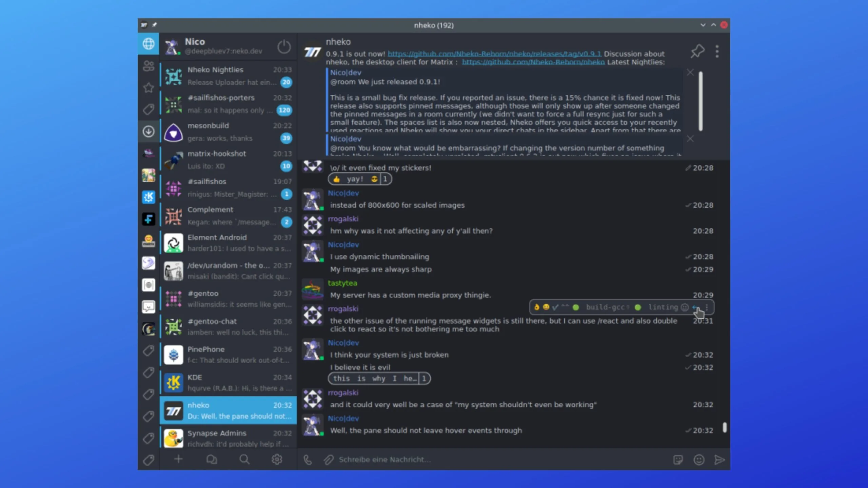
Task: Click 'I believe it is evil' message
Action: [x=360, y=367]
